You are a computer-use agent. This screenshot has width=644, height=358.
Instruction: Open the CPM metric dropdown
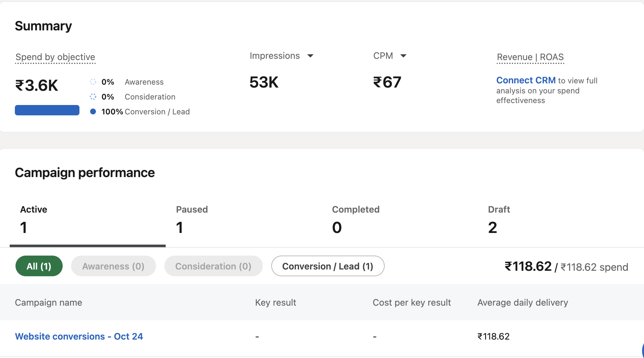[x=390, y=56]
